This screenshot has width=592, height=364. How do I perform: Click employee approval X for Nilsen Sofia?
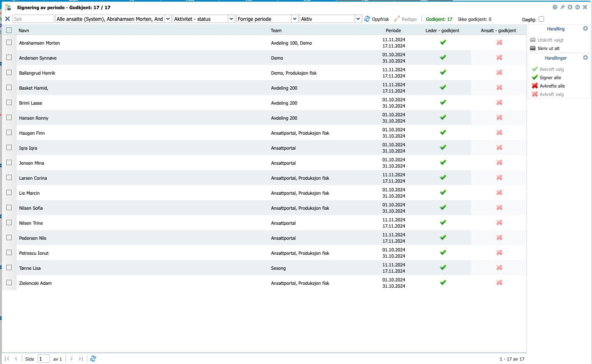point(499,208)
